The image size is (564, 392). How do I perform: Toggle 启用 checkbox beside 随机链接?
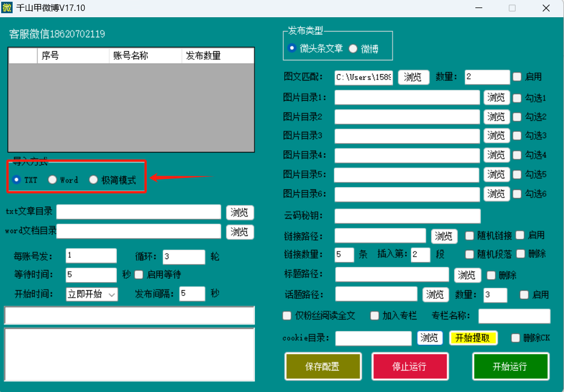coord(520,235)
